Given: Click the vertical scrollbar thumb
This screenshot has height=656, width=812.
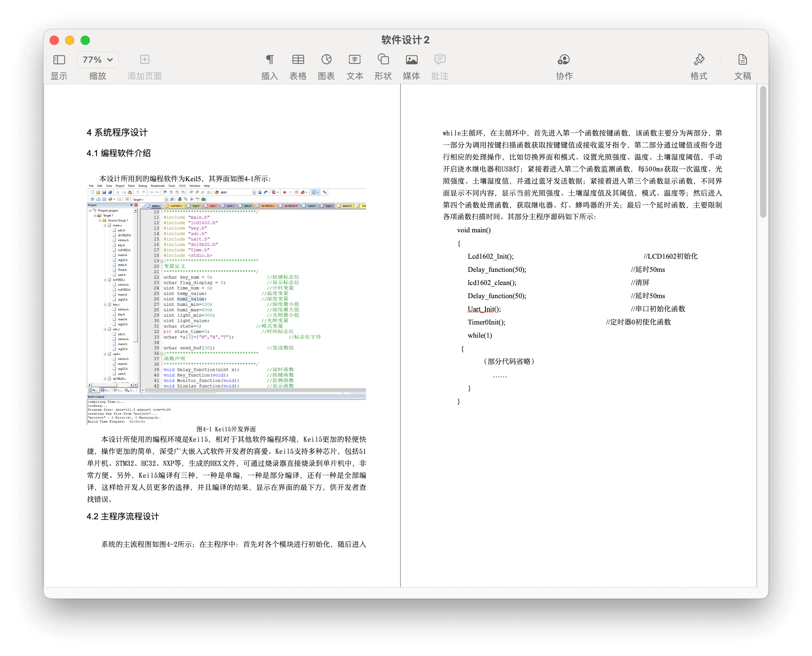Looking at the screenshot, I should tap(763, 152).
